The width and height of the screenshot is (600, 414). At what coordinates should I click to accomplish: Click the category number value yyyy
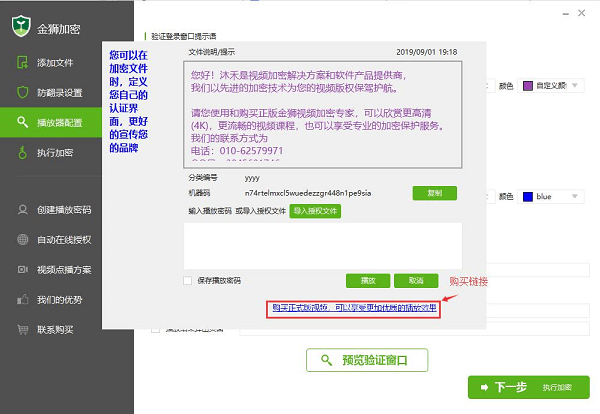[x=252, y=178]
